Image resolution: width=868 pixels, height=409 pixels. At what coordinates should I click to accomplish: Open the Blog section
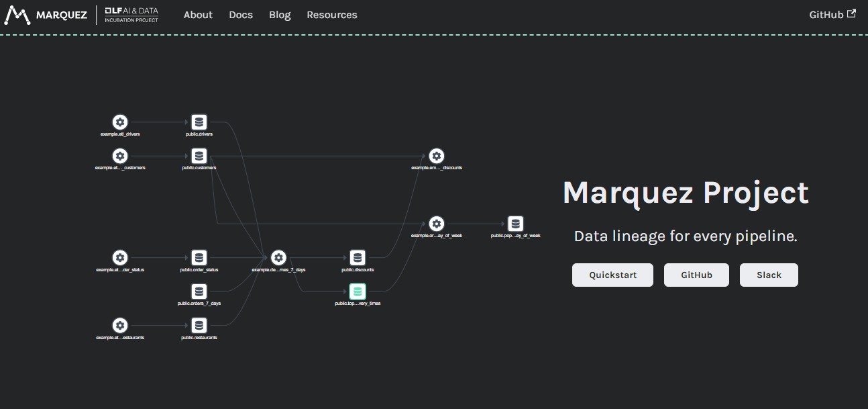click(x=280, y=15)
